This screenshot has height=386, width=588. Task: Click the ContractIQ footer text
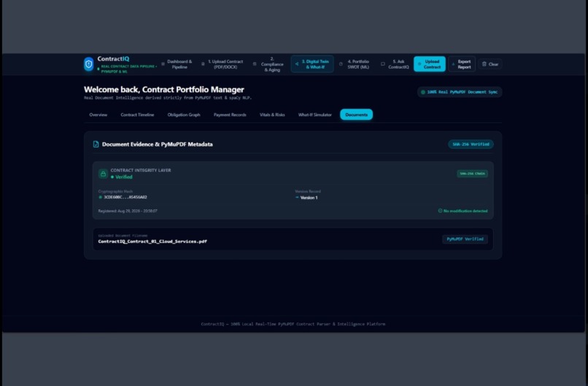click(x=293, y=324)
